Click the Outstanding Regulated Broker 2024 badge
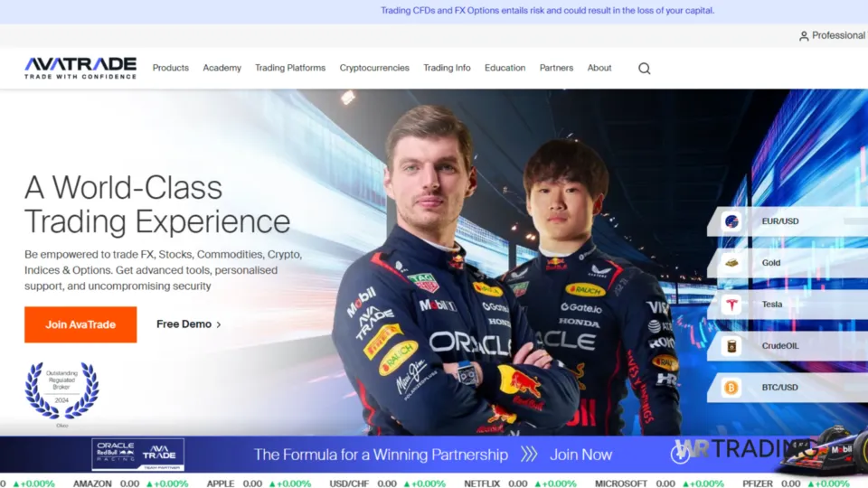This screenshot has height=488, width=868. click(x=61, y=389)
